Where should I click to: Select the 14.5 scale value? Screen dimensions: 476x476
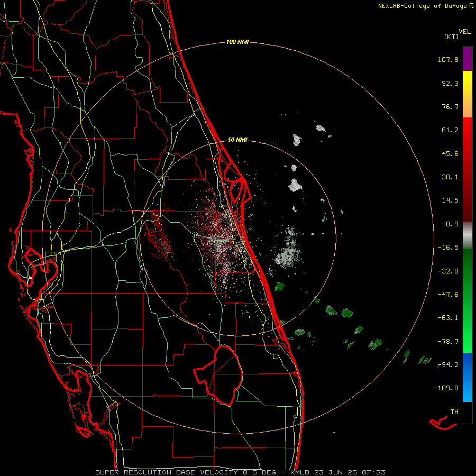[x=450, y=200]
